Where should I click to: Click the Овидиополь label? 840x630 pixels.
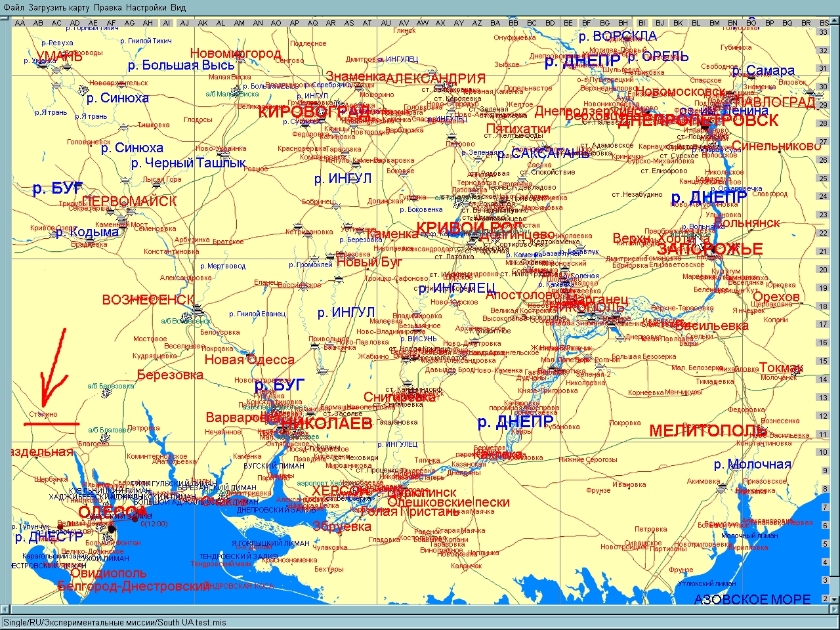click(108, 574)
